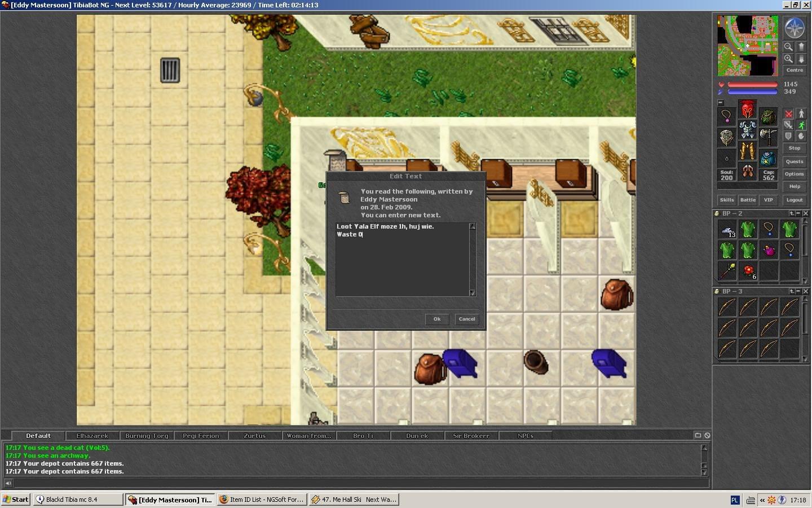The image size is (812, 508).
Task: Open the Skills window
Action: pos(727,200)
